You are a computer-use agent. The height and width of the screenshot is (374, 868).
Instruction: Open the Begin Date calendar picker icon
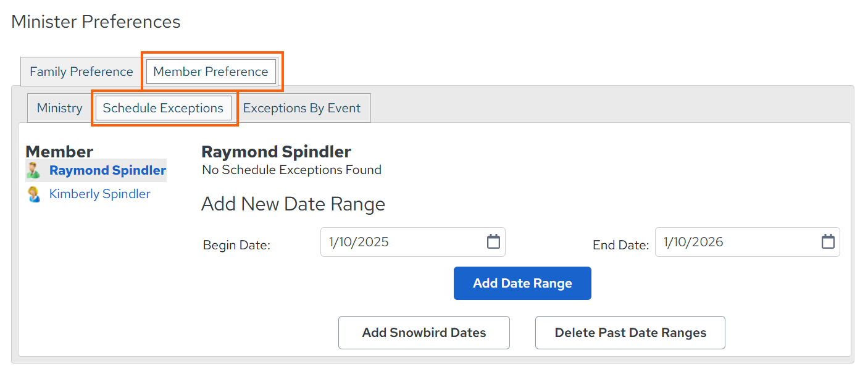[x=493, y=242]
